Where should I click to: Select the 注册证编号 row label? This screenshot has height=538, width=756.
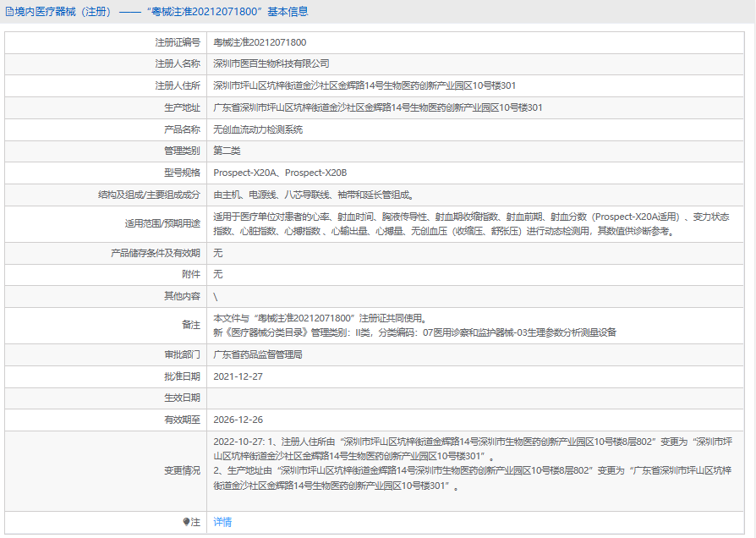(178, 42)
